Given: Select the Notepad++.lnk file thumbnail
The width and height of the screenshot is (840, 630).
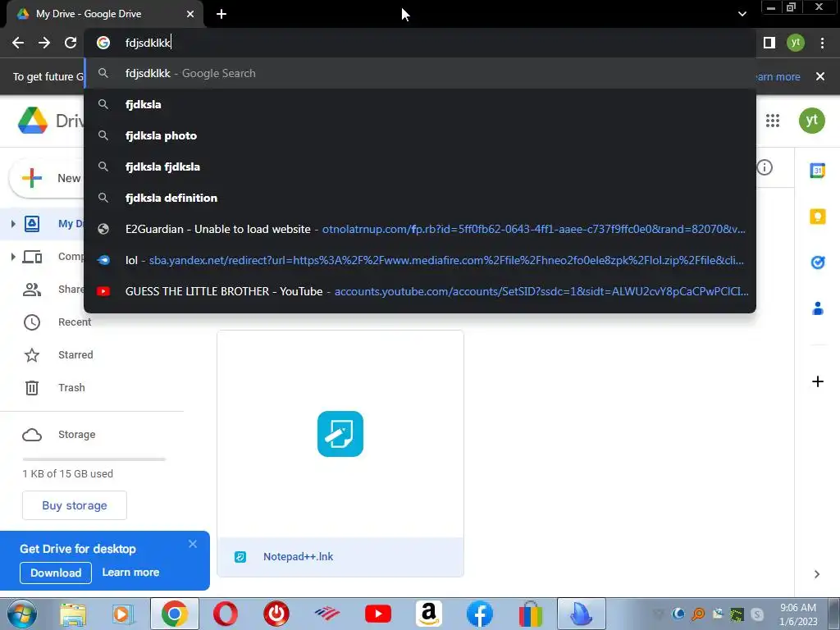Looking at the screenshot, I should tap(340, 434).
